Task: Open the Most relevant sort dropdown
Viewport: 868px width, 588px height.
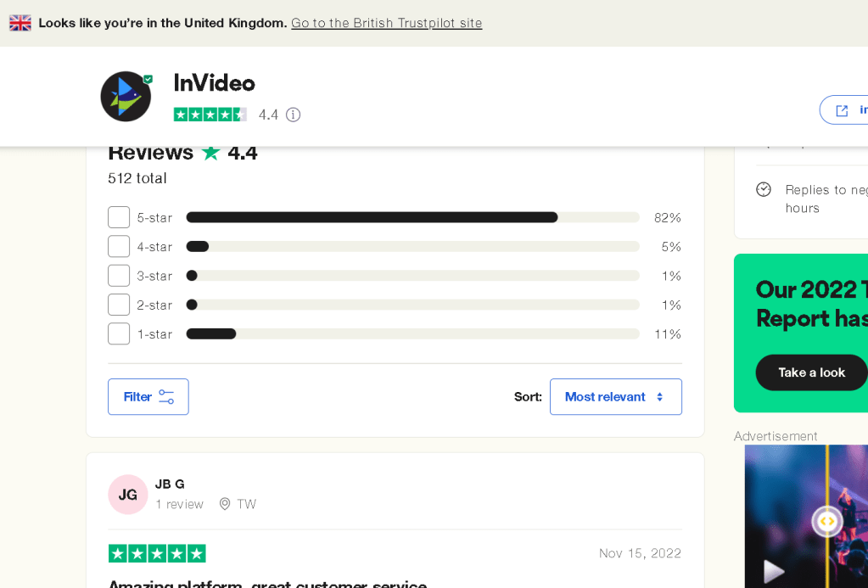Action: click(615, 397)
